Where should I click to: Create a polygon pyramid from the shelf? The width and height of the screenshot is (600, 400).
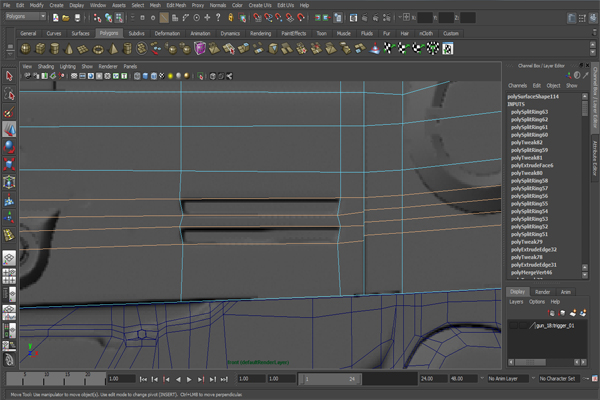(113, 49)
